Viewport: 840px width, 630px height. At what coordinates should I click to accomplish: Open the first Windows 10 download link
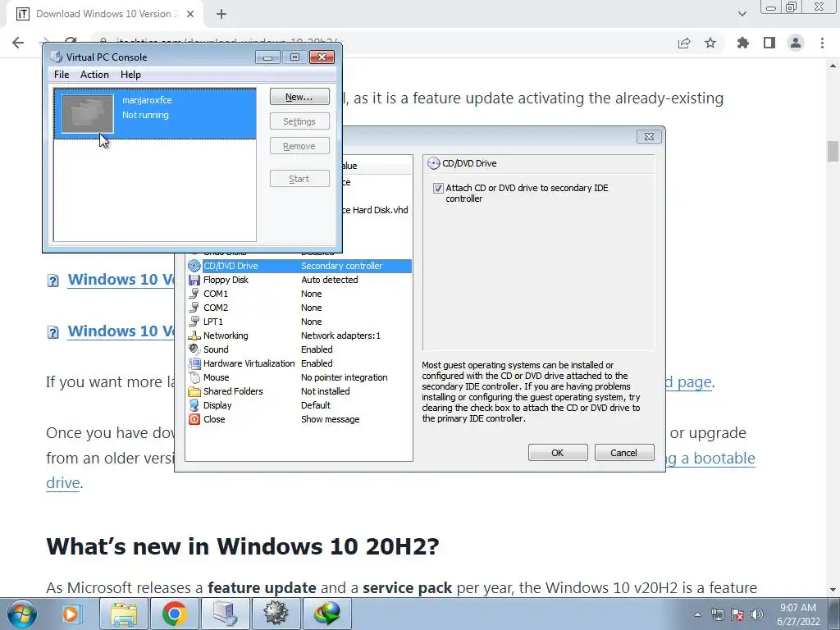pyautogui.click(x=121, y=280)
